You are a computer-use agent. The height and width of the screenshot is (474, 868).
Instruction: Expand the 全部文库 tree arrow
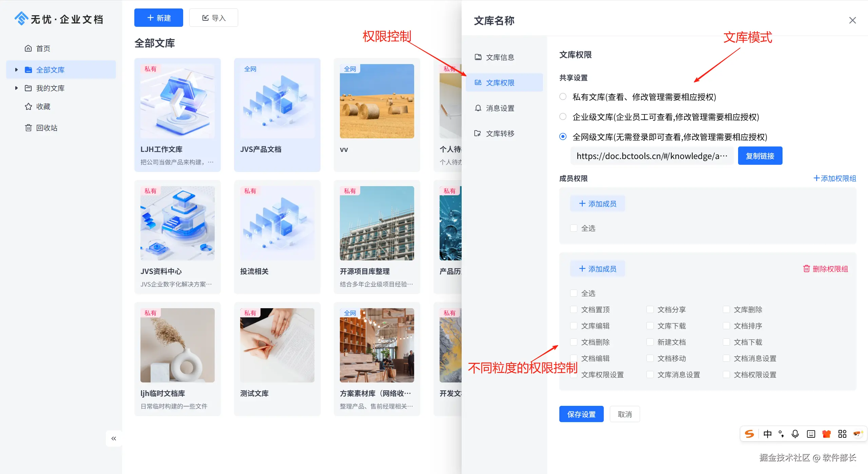pyautogui.click(x=16, y=70)
